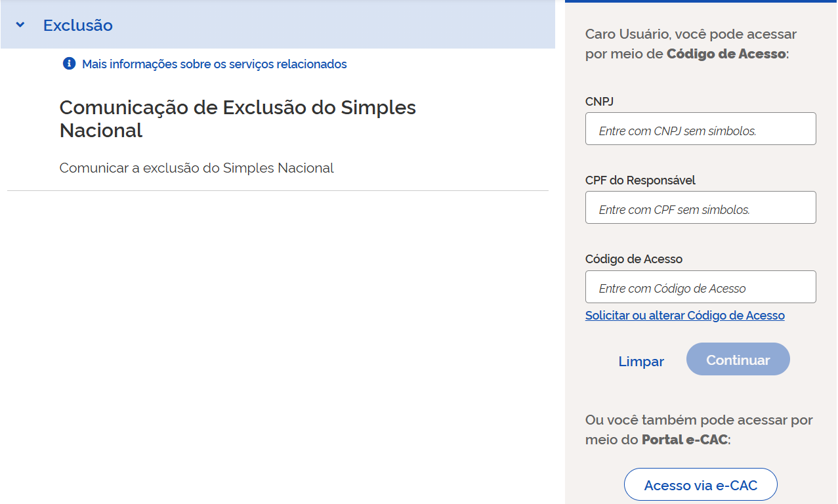Image resolution: width=838 pixels, height=504 pixels.
Task: Click the Exclusão accordion header title
Action: tap(78, 26)
